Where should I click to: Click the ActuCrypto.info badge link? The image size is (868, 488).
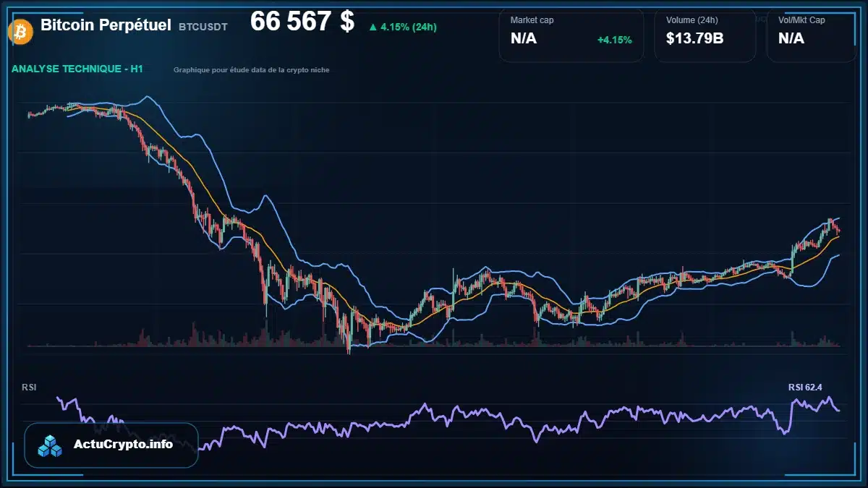point(111,445)
